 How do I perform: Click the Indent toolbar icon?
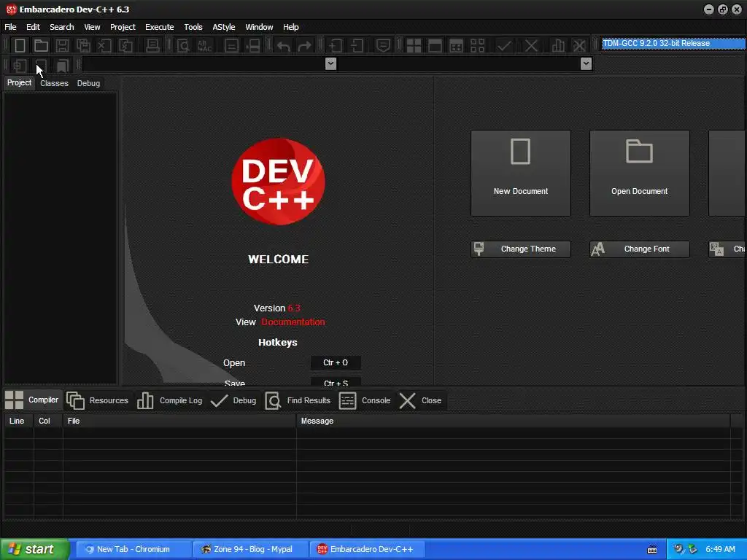tap(336, 46)
